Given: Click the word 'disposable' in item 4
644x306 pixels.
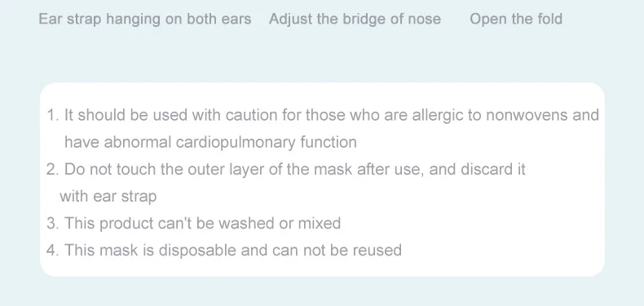Looking at the screenshot, I should pyautogui.click(x=197, y=250).
